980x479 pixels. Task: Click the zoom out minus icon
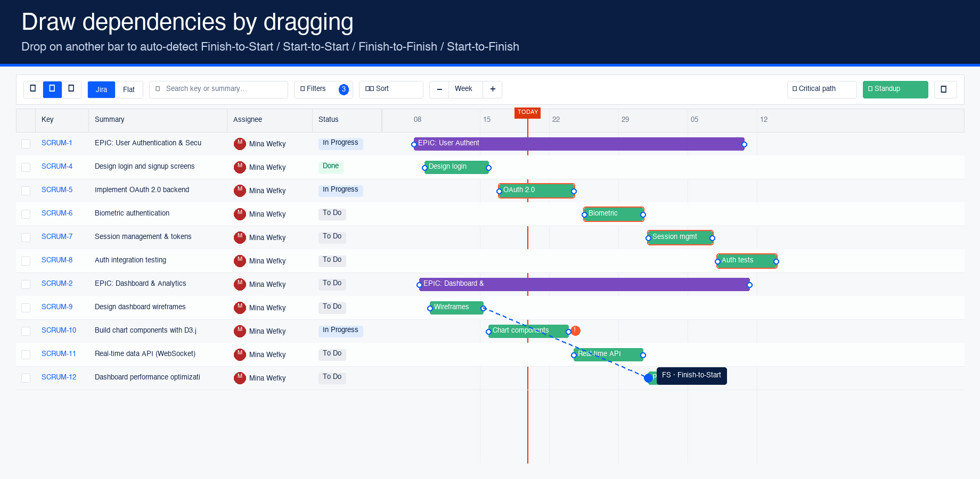439,89
